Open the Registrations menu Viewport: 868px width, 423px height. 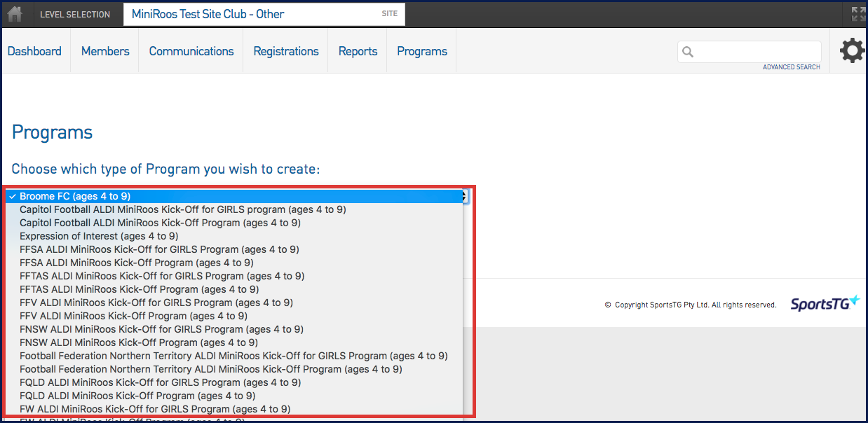click(286, 51)
